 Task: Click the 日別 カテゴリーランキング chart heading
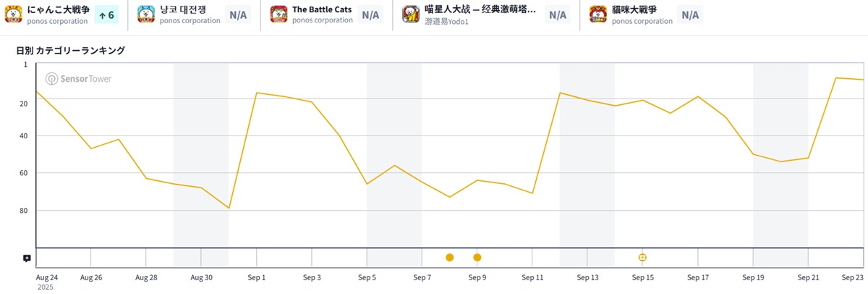click(71, 51)
